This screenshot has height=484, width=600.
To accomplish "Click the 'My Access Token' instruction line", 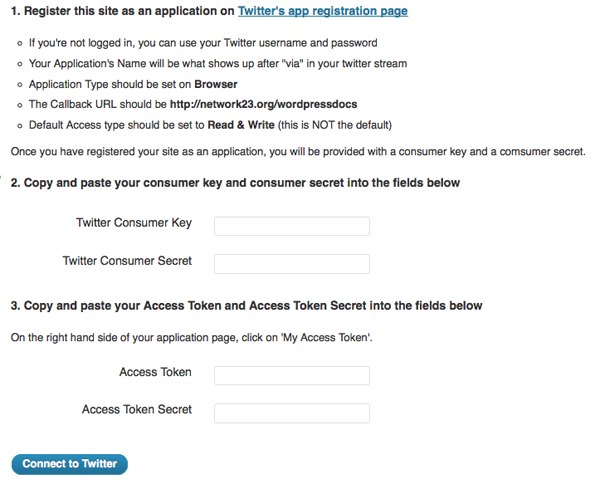I will click(x=192, y=338).
